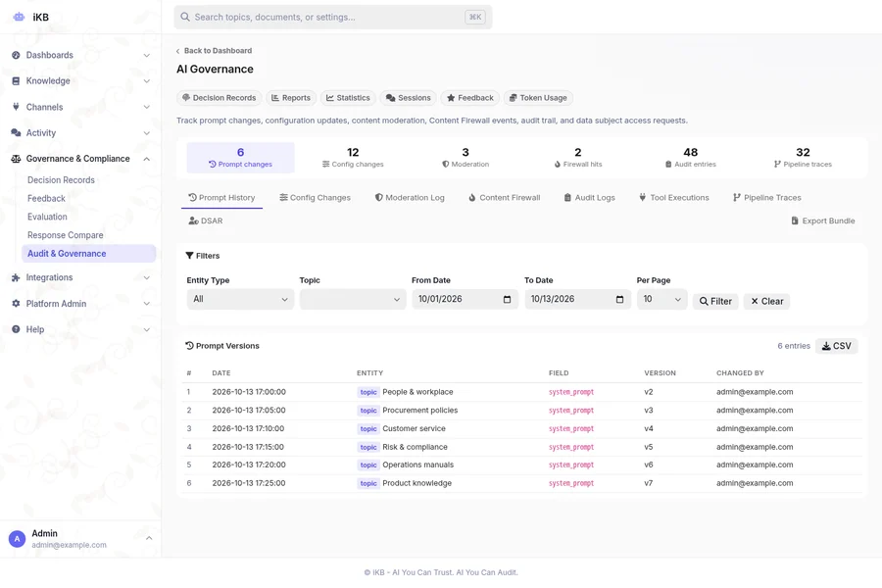Switch to the Pipeline Traces tab
Image resolution: width=882 pixels, height=588 pixels.
(767, 198)
